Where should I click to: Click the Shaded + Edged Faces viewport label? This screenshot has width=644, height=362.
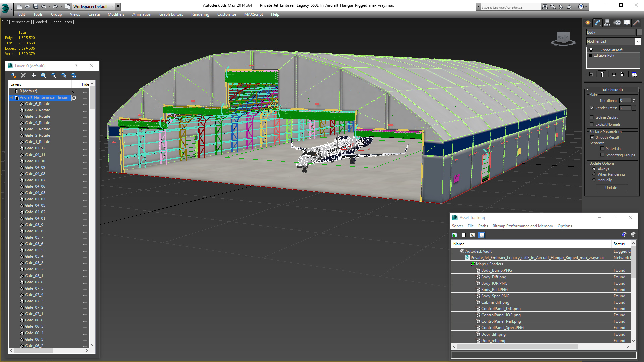[53, 22]
